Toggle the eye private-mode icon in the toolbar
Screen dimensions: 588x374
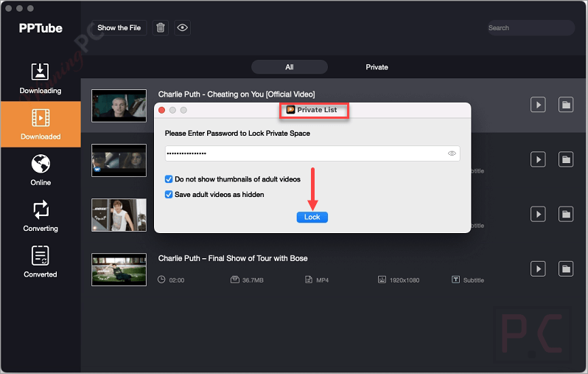182,28
